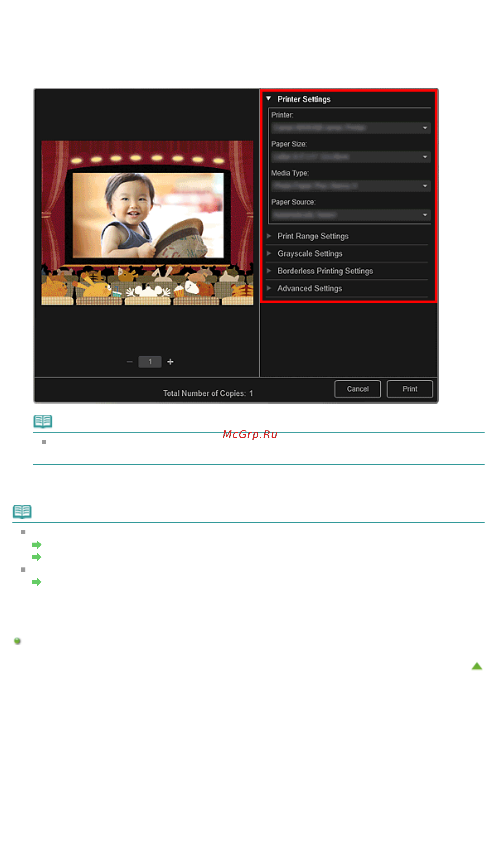This screenshot has width=497, height=868.
Task: Click the third green arrow link icon
Action: pyautogui.click(x=37, y=582)
